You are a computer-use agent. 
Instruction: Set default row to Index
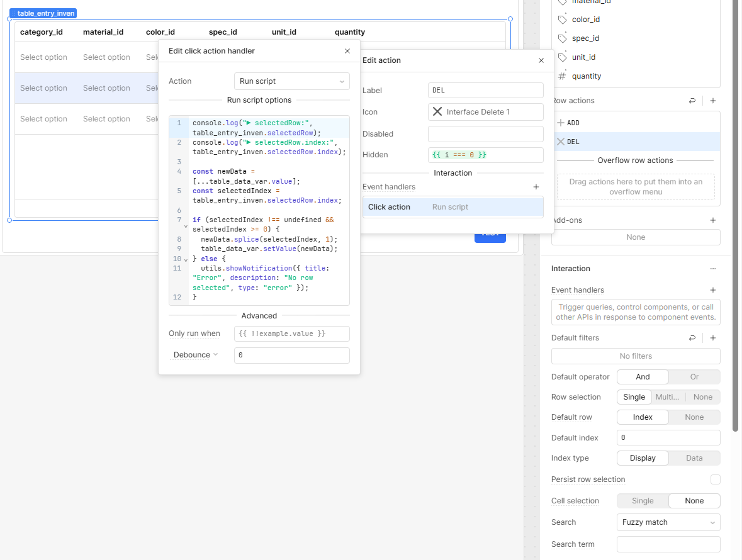click(x=643, y=417)
